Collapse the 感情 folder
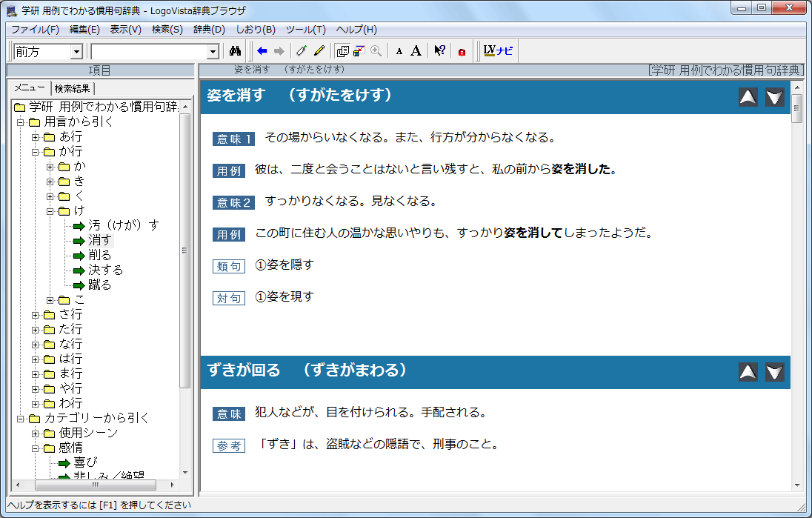 (x=36, y=448)
